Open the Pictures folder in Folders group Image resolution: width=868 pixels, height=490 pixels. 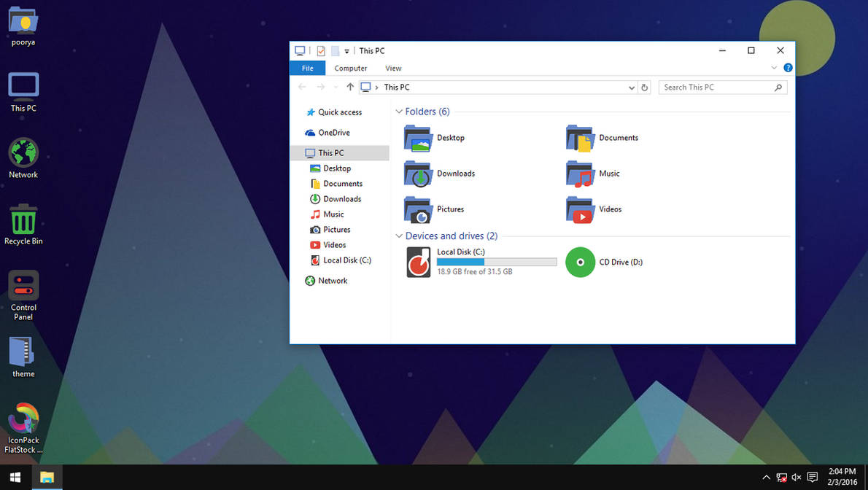point(418,209)
